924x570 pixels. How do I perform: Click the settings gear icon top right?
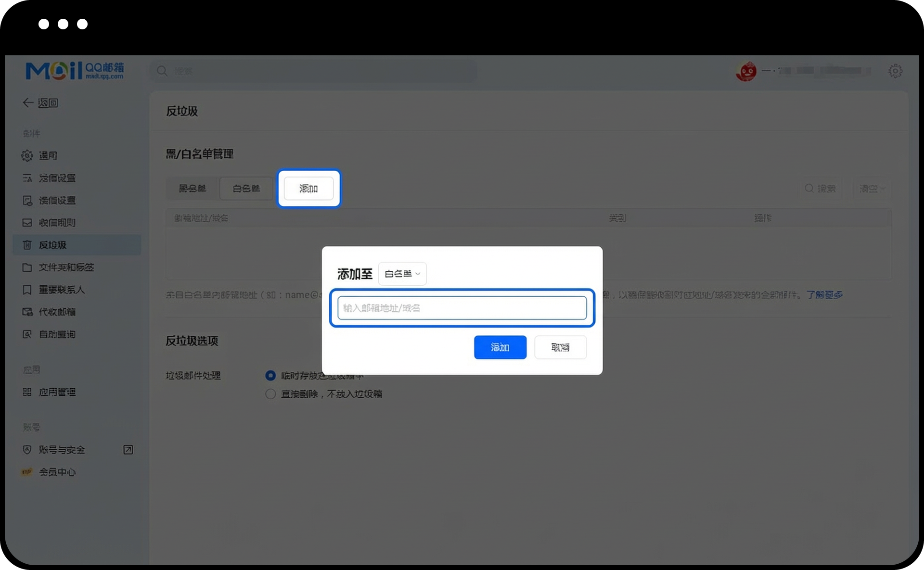(895, 71)
